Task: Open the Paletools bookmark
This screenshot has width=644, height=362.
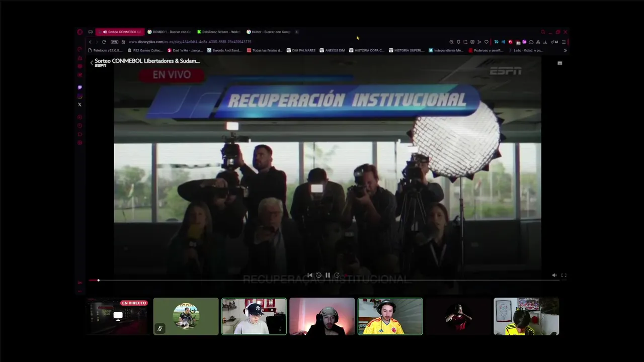Action: pos(105,50)
